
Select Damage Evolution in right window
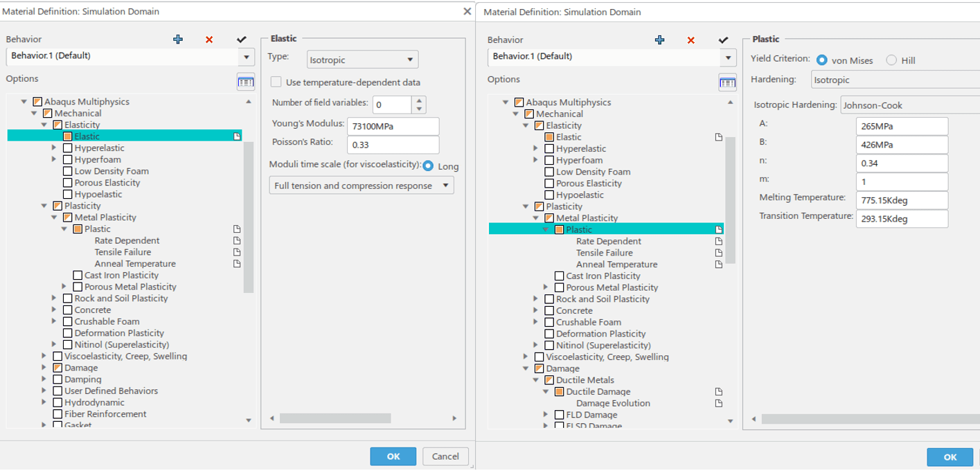tap(613, 403)
